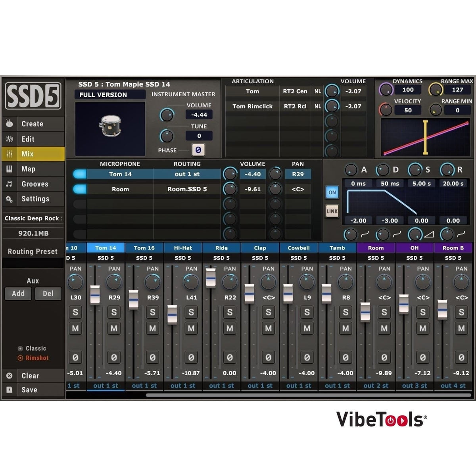Select the Tom 16 channel header
The width and height of the screenshot is (476, 476).
(144, 248)
